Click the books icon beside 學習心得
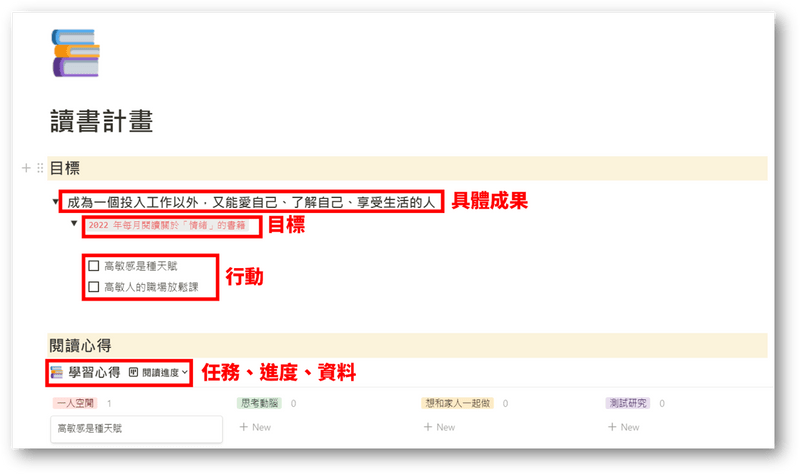This screenshot has height=474, width=800. (x=57, y=372)
